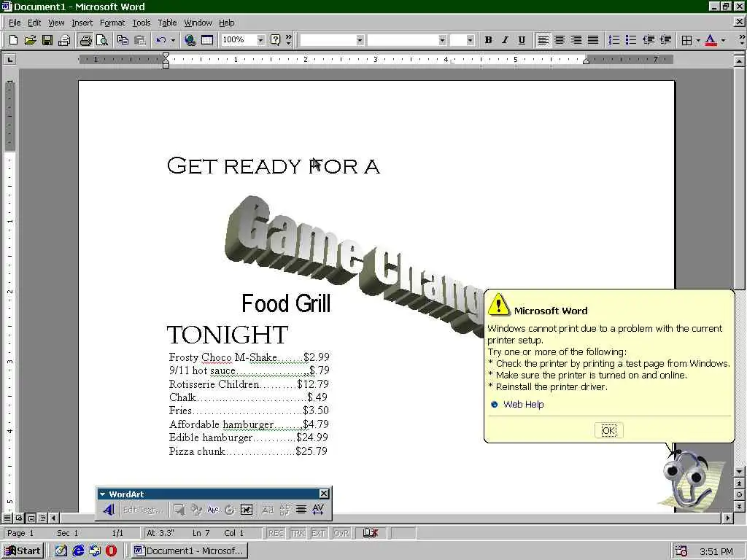Open the Windows Start button

(x=23, y=551)
